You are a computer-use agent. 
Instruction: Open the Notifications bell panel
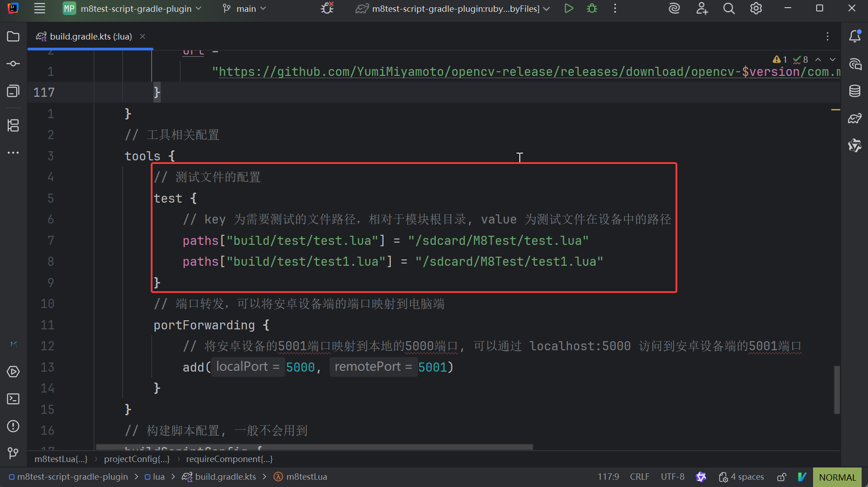point(855,36)
